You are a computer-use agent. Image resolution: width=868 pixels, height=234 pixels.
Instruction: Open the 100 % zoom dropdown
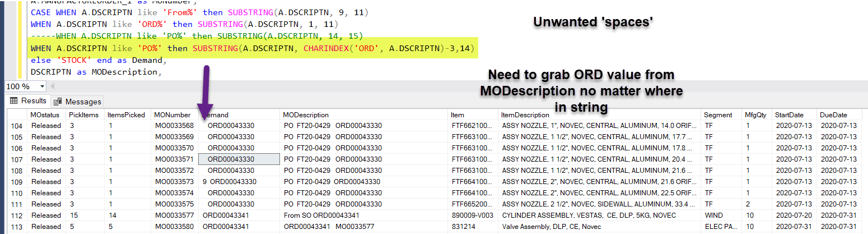(42, 86)
